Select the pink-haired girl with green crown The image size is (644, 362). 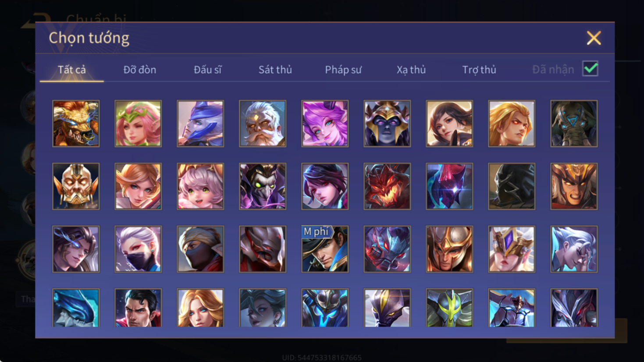138,124
